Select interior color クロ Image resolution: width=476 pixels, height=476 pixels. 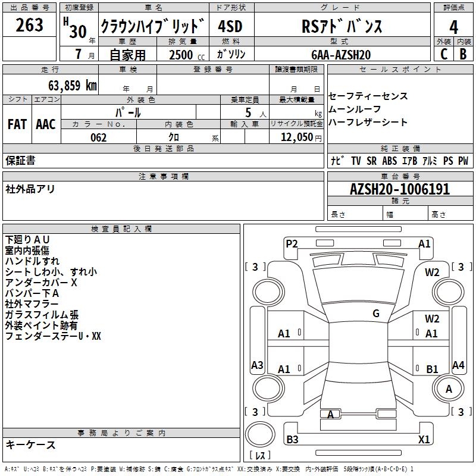pyautogui.click(x=174, y=137)
